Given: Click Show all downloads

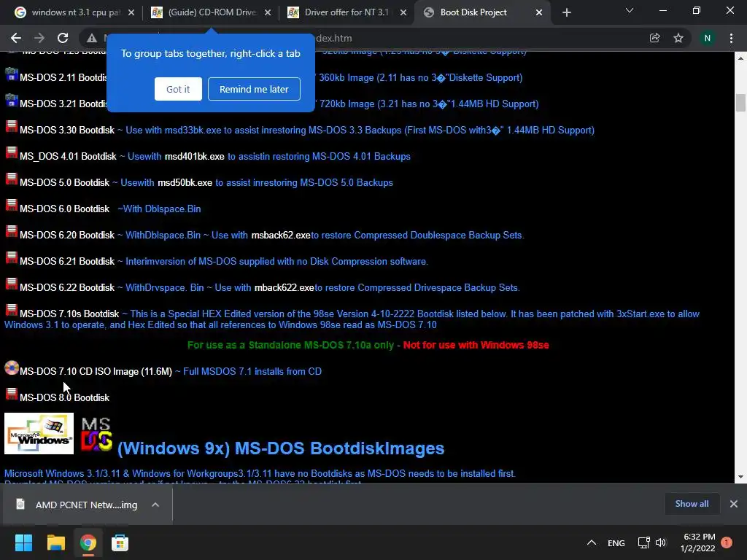Looking at the screenshot, I should pyautogui.click(x=692, y=504).
